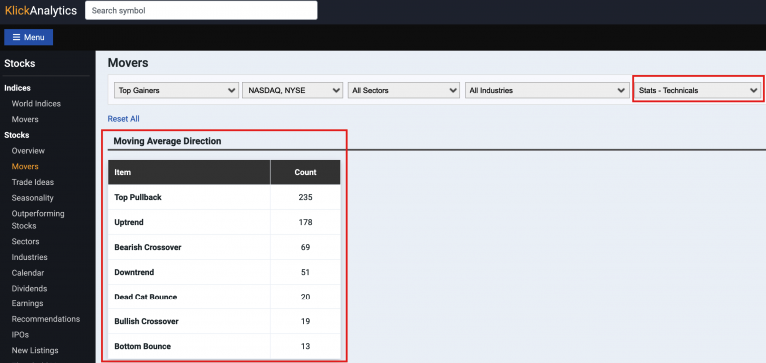The height and width of the screenshot is (363, 766).
Task: Click the Bottom Bounce row label
Action: [x=143, y=346]
